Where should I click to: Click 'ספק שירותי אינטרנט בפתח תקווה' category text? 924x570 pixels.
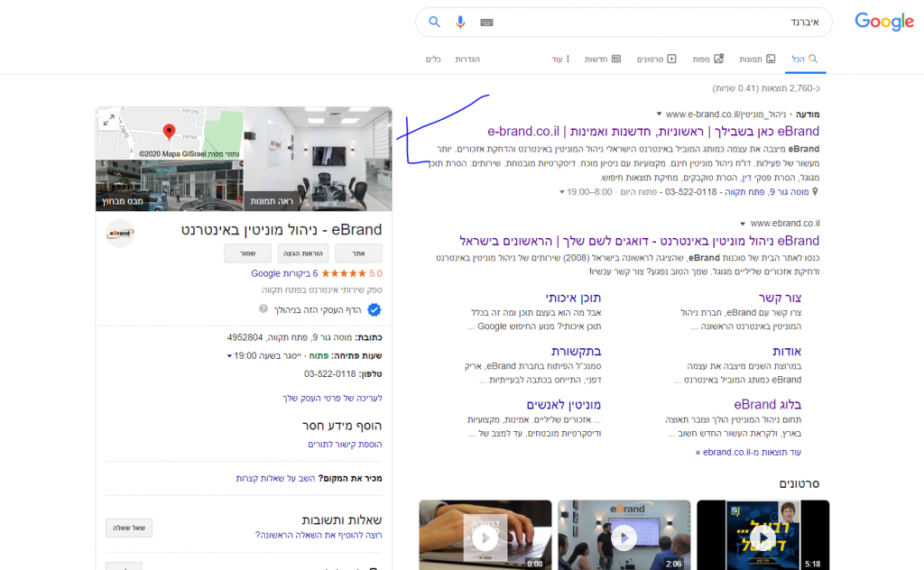(x=322, y=290)
